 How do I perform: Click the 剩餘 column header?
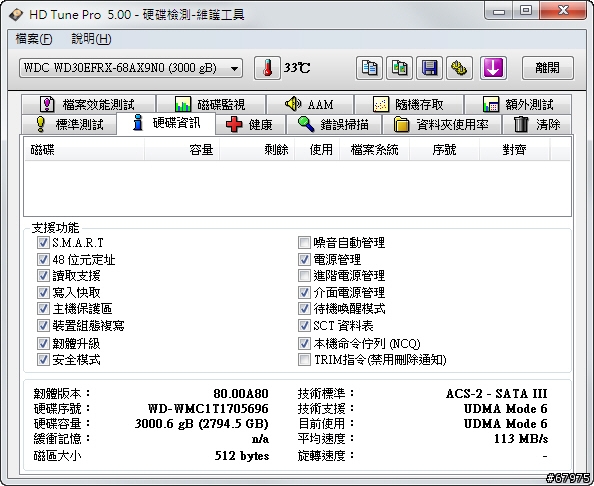tap(257, 150)
